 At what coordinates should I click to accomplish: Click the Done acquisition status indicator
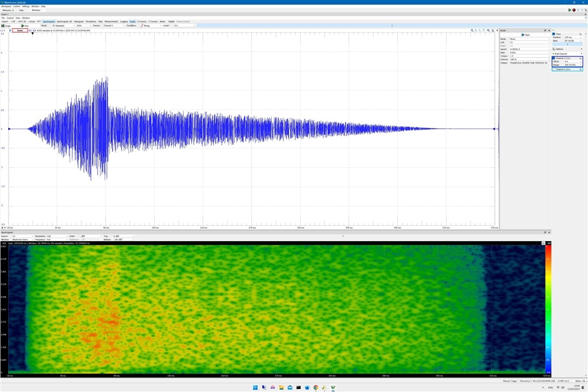click(x=20, y=30)
